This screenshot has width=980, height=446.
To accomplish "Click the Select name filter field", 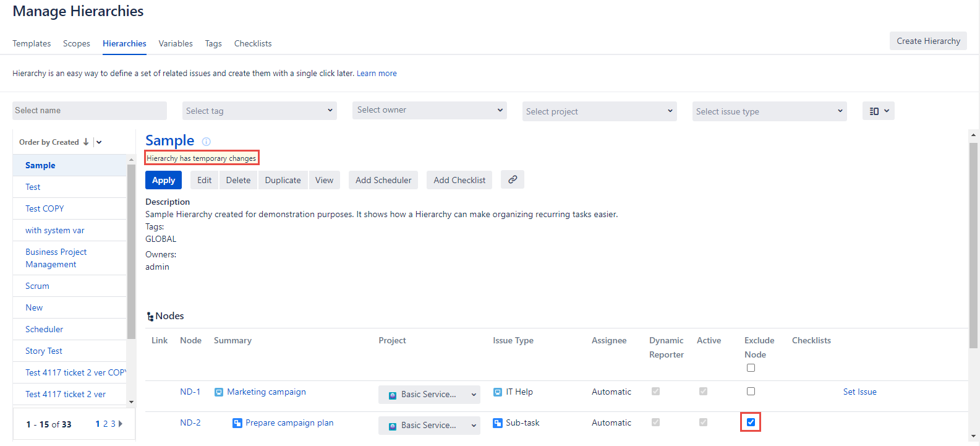I will [90, 111].
